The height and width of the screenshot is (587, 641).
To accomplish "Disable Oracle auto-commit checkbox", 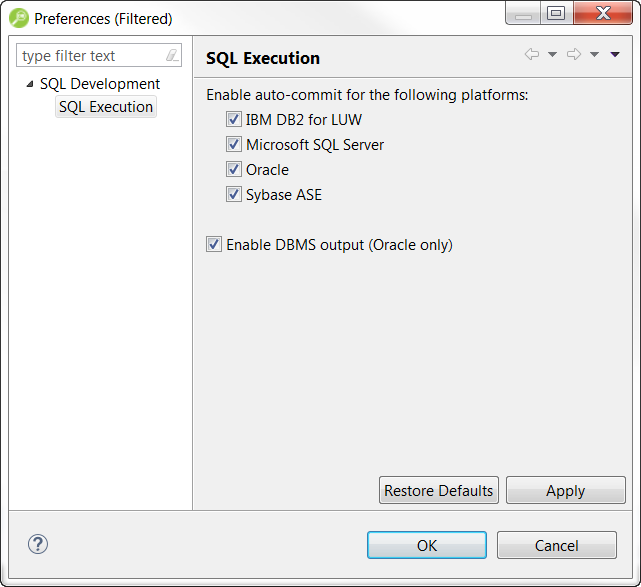I will (x=234, y=170).
